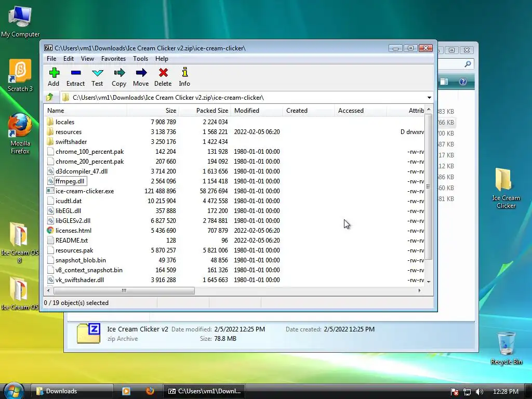This screenshot has height=399, width=532.
Task: Click horizontal scrollbar right arrow
Action: coord(419,290)
